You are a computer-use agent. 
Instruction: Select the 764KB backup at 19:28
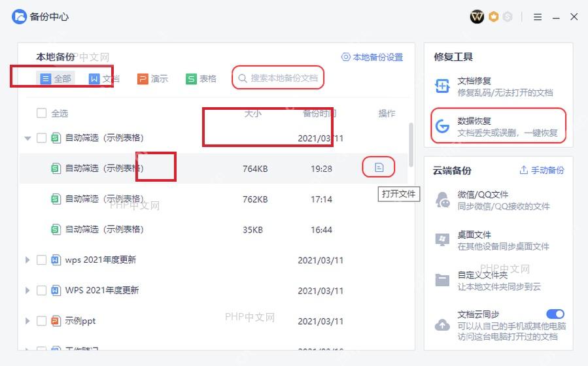213,169
